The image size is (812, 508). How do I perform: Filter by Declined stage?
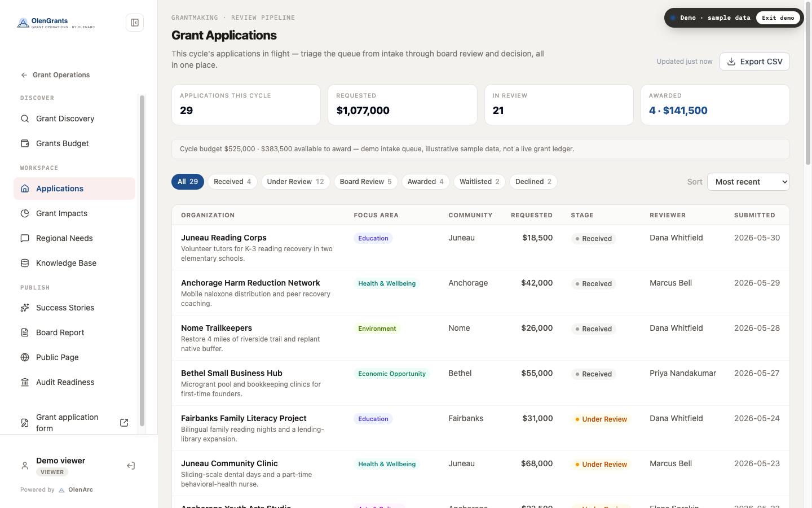533,182
